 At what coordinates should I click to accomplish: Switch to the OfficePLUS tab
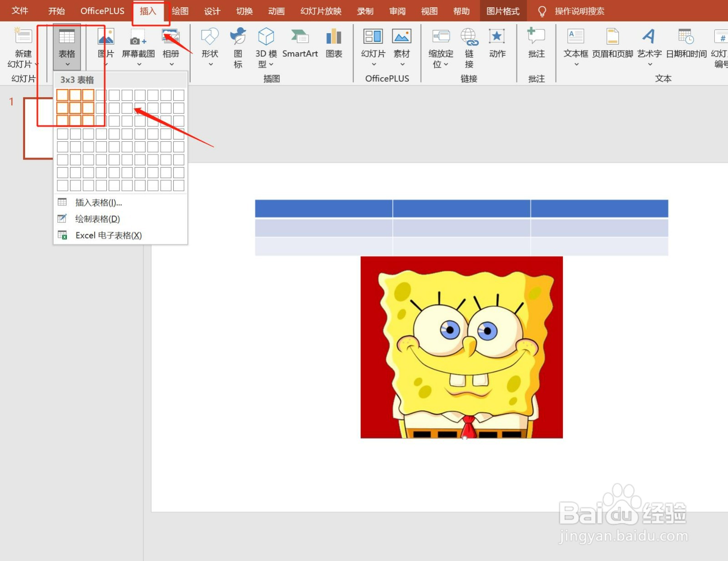pos(102,11)
